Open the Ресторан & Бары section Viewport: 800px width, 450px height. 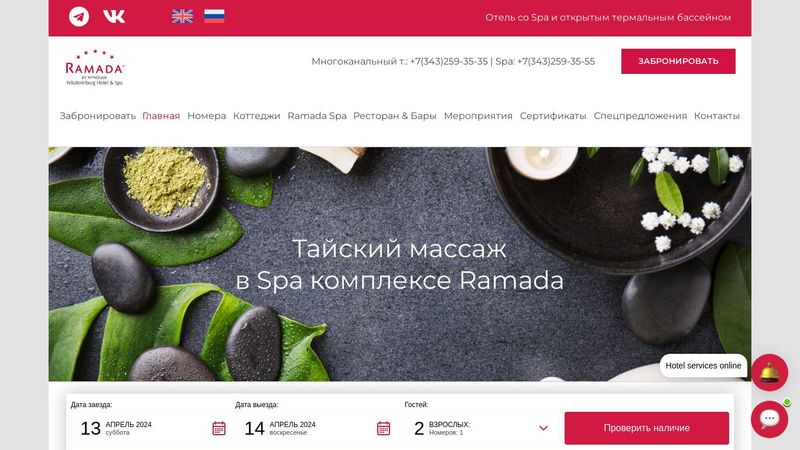pos(395,116)
